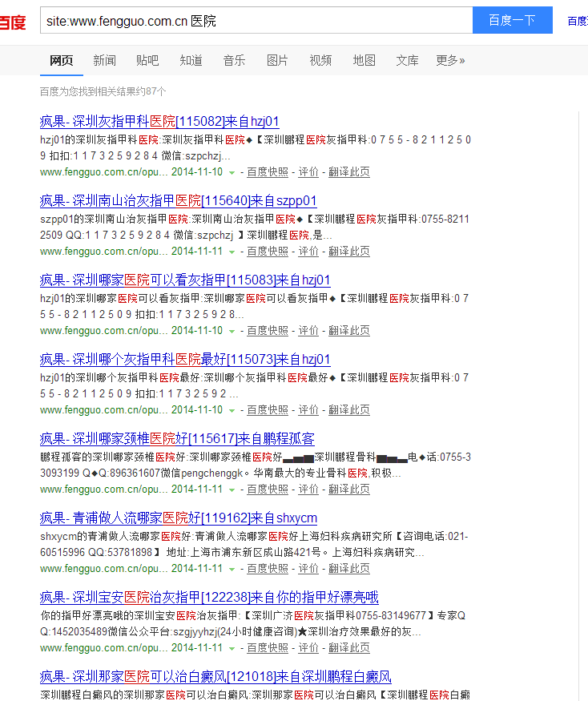Click the green URL of the [119162] result
The width and height of the screenshot is (588, 701).
[103, 568]
